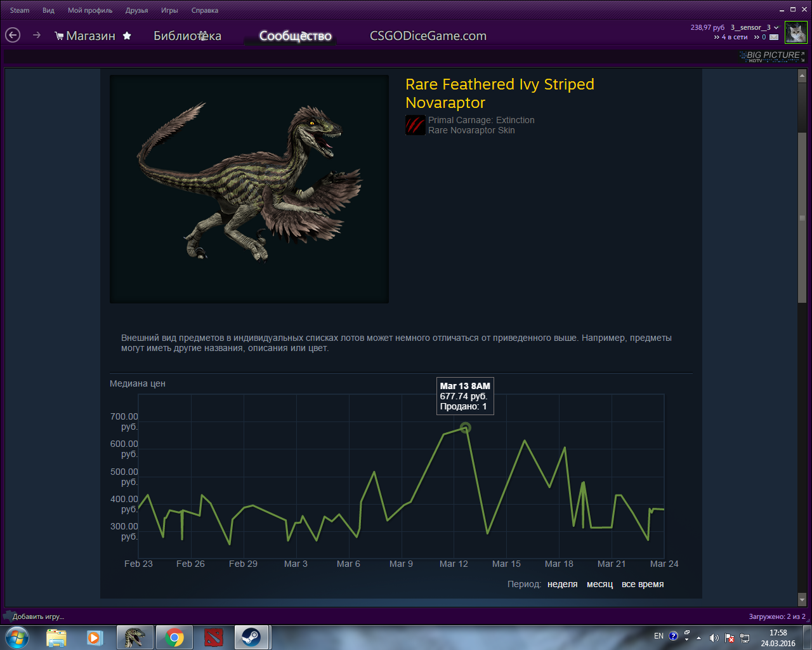Open the user avatar cat picture
The image size is (812, 650).
pos(796,32)
